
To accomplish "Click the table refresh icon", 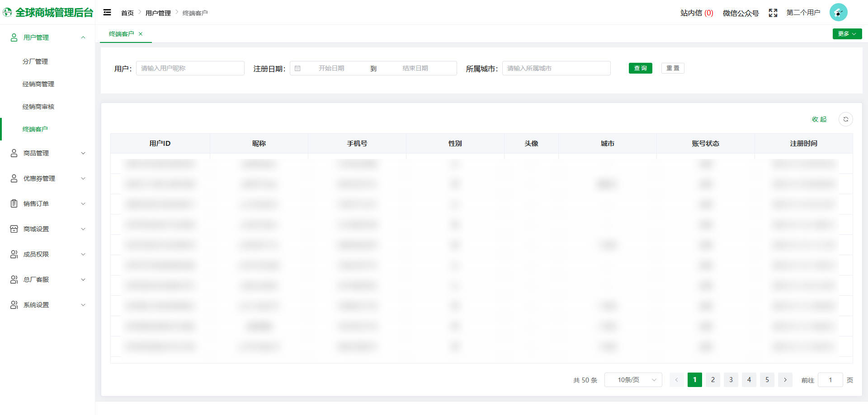I will click(846, 119).
